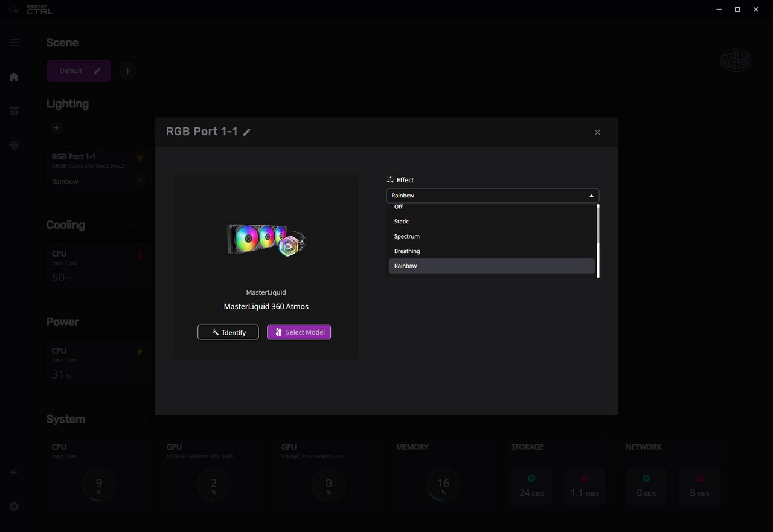Click the System section heading
The image size is (773, 532).
pyautogui.click(x=66, y=419)
